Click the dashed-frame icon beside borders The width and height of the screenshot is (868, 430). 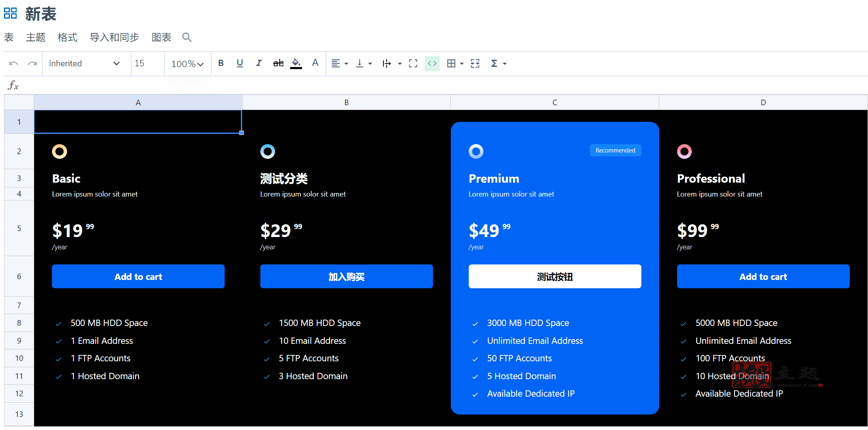[475, 64]
